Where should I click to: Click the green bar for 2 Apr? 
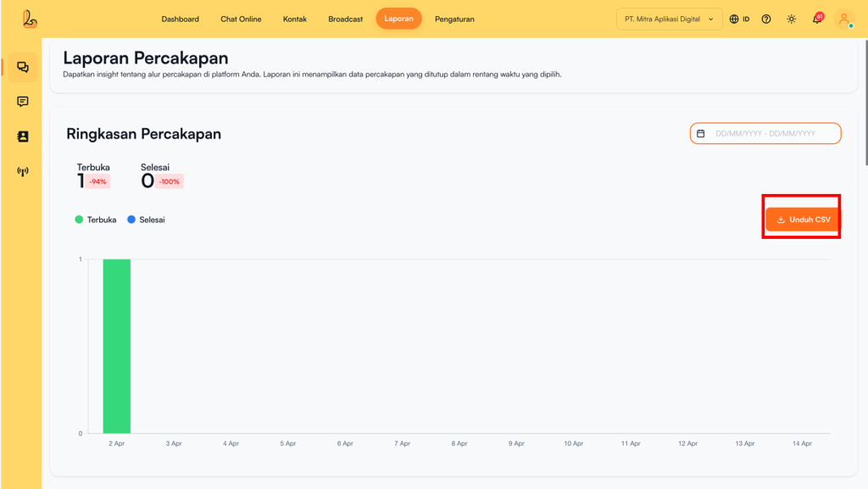point(117,346)
